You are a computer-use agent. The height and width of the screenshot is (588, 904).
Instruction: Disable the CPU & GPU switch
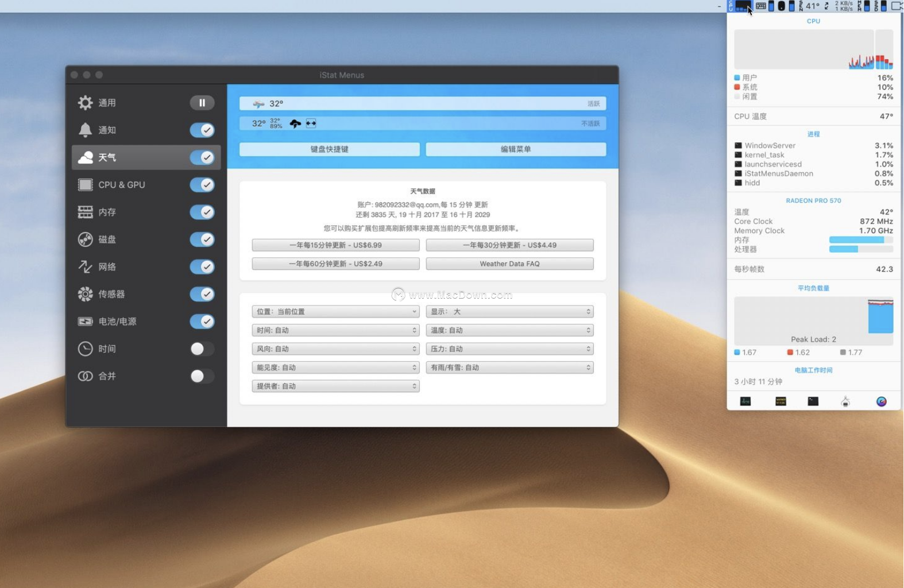[x=202, y=185]
